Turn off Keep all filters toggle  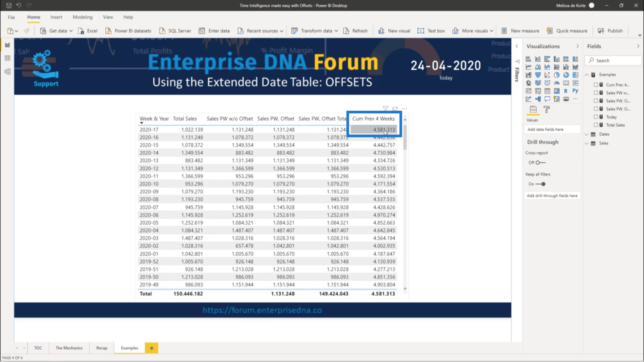tap(540, 184)
